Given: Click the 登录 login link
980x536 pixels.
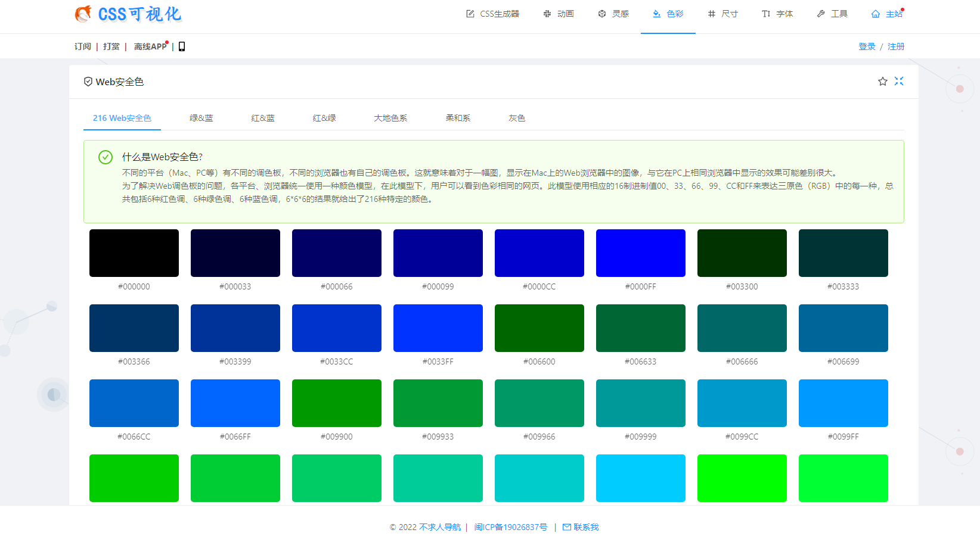Looking at the screenshot, I should point(867,46).
